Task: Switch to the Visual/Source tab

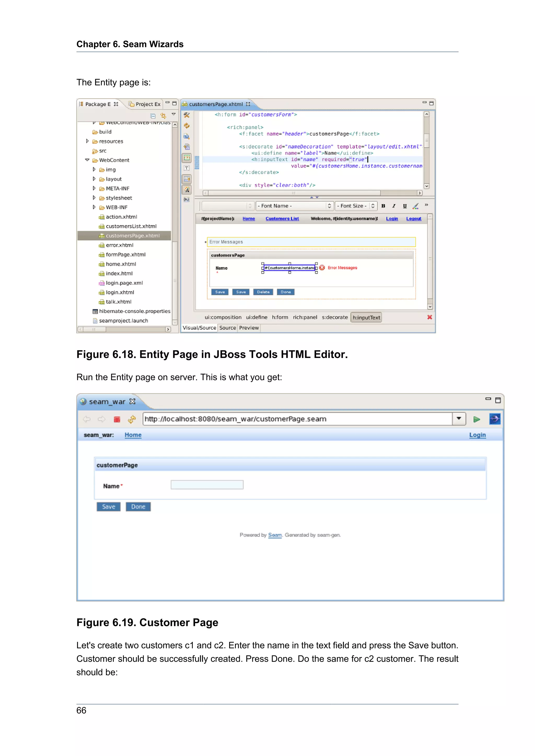Action: [x=199, y=328]
